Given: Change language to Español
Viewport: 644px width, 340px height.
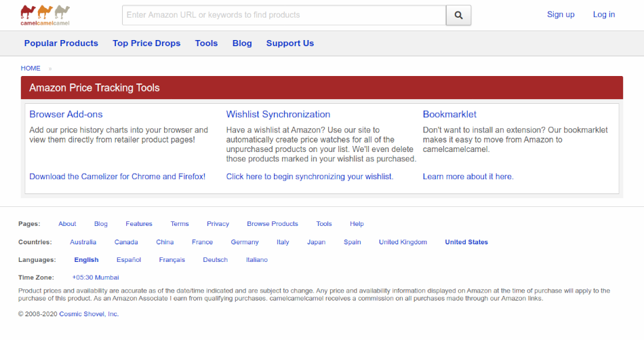Looking at the screenshot, I should [129, 260].
